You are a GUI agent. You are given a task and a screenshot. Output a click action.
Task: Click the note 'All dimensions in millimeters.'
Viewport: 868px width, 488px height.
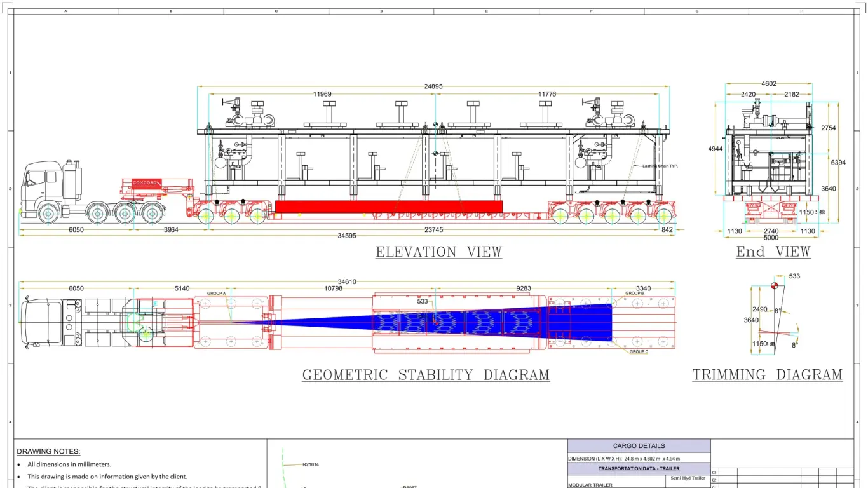coord(69,464)
